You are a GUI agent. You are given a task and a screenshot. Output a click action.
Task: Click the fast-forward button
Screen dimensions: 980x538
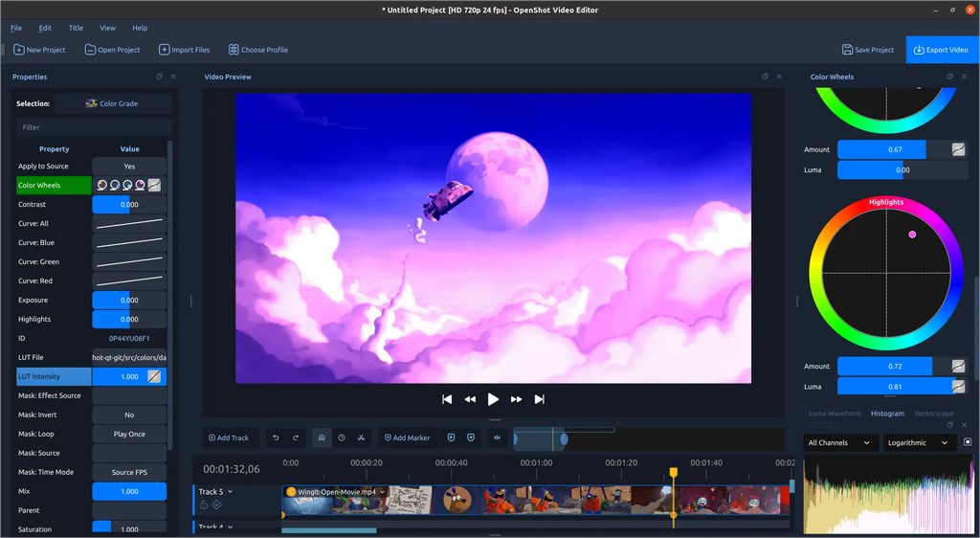(516, 399)
